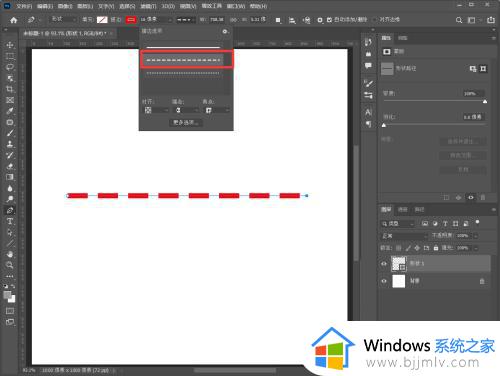The height and width of the screenshot is (376, 500).
Task: Open the layer filter Kind dropdown
Action: [398, 224]
